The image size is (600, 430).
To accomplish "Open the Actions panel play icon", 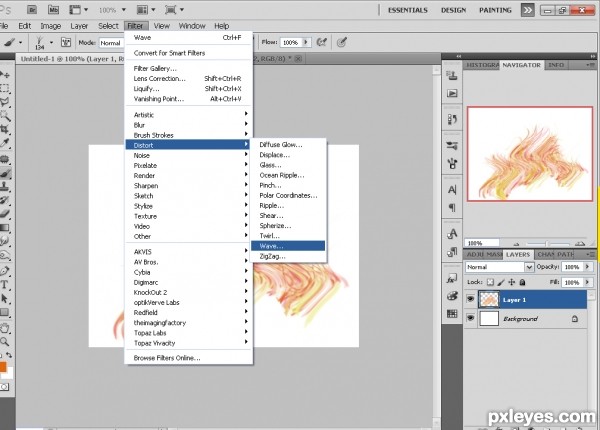I will point(452,93).
